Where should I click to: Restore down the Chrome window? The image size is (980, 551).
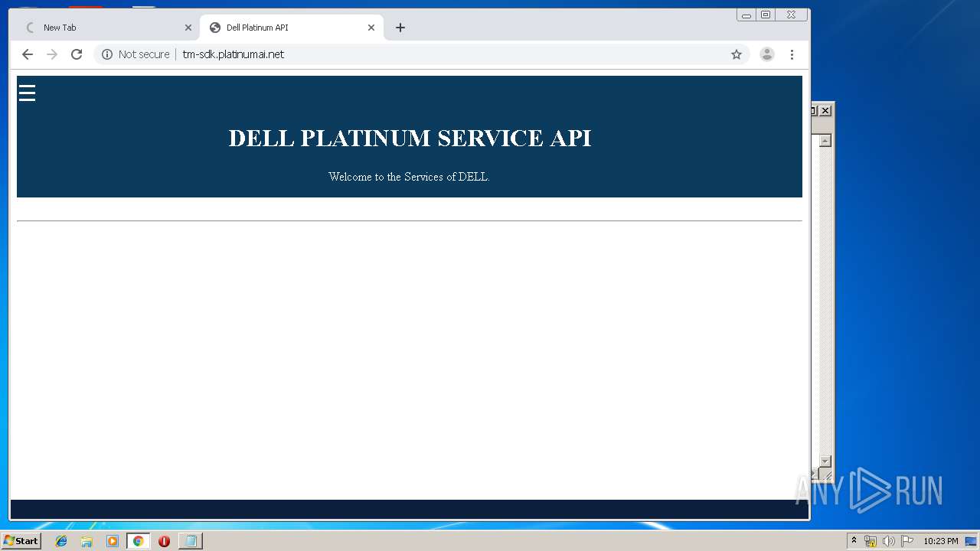pyautogui.click(x=765, y=15)
